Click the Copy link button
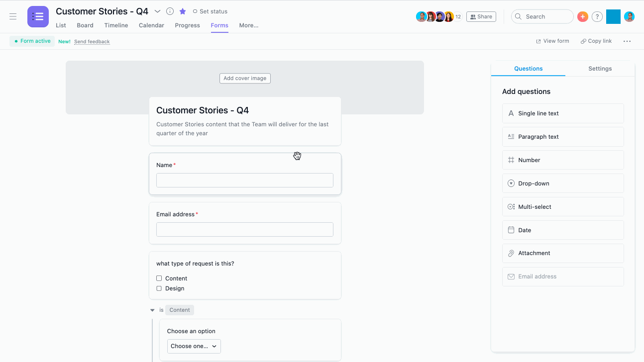The width and height of the screenshot is (644, 362). (596, 41)
